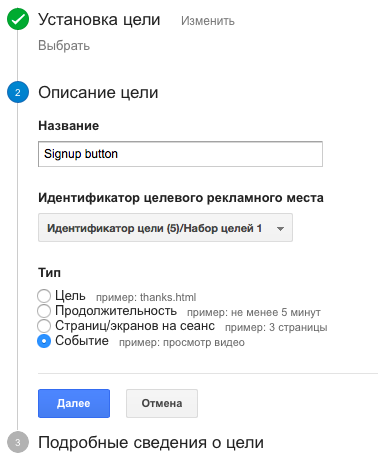The width and height of the screenshot is (378, 471).
Task: Click the Подробные сведения о цели heading
Action: coord(151,443)
